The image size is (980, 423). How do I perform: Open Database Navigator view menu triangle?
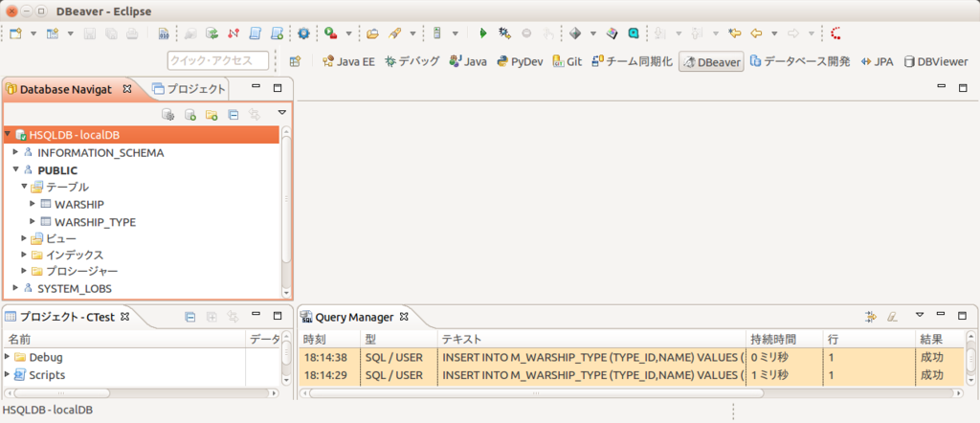282,113
